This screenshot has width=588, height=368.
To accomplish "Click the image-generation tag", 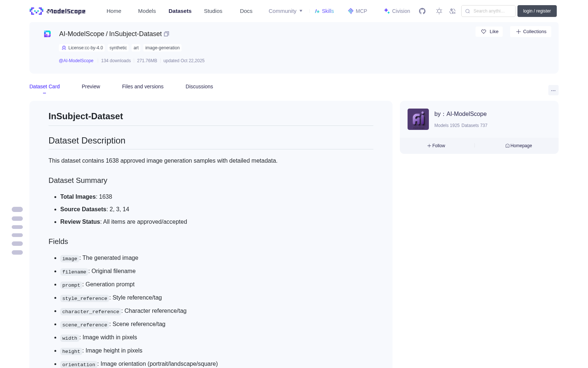I will click(x=162, y=48).
